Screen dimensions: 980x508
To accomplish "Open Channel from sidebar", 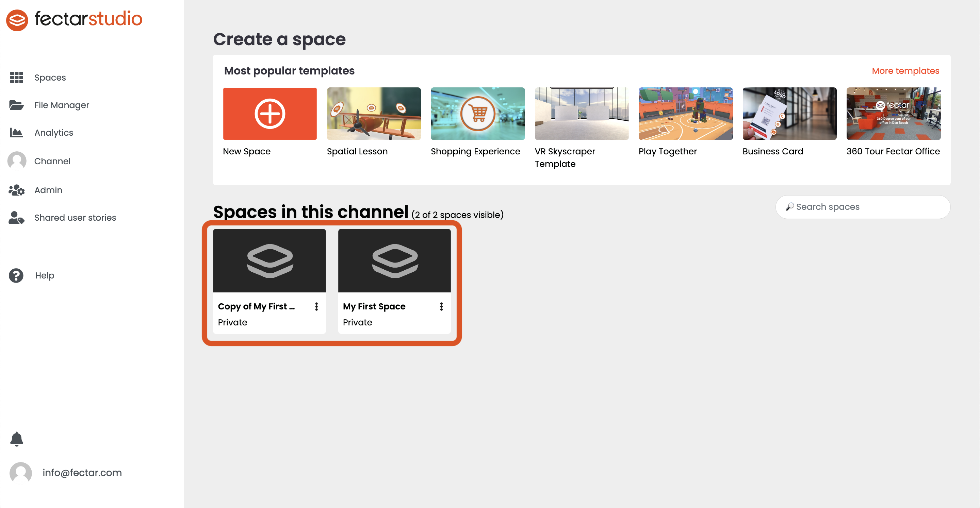I will tap(52, 161).
